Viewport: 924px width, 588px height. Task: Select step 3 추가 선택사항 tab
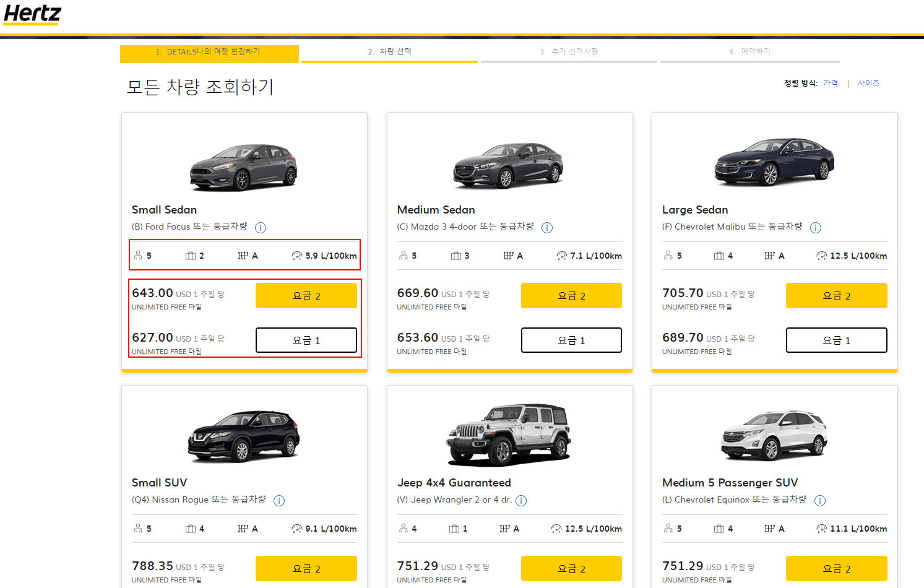tap(569, 53)
